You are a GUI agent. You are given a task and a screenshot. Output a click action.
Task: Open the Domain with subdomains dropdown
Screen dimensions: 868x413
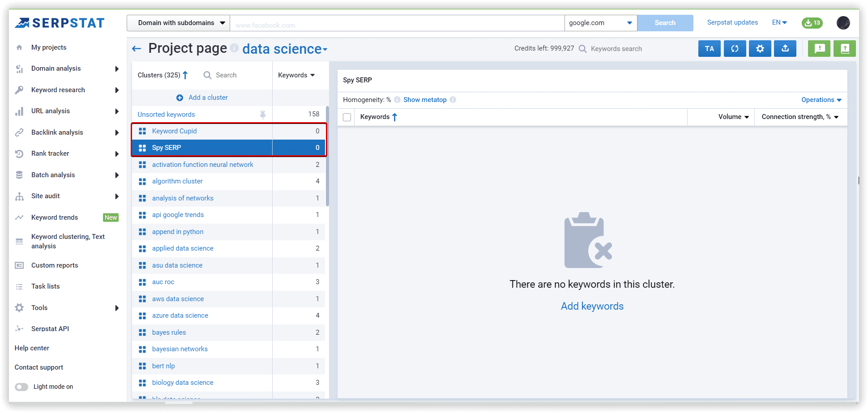179,23
